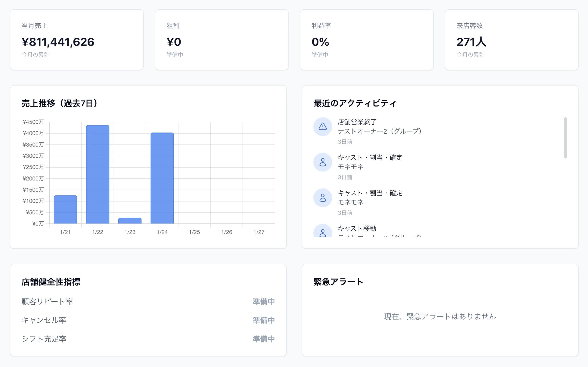Image resolution: width=588 pixels, height=367 pixels.
Task: Click the シフト充足率 row
Action: 44,339
